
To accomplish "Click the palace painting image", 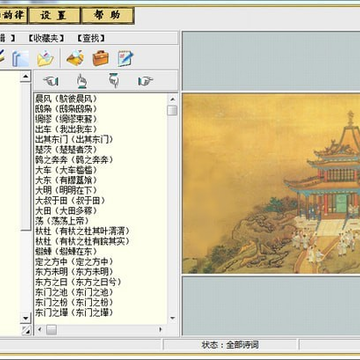I will point(271,183).
